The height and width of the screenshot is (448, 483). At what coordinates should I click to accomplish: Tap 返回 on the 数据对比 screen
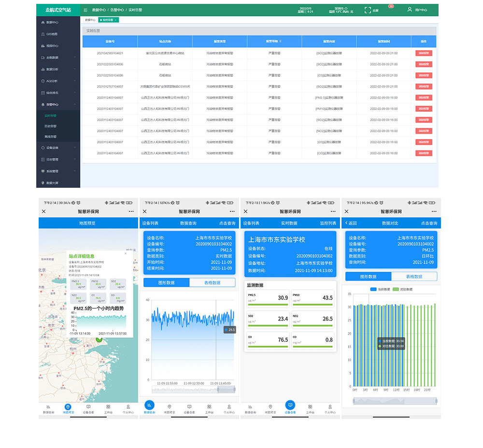click(351, 223)
